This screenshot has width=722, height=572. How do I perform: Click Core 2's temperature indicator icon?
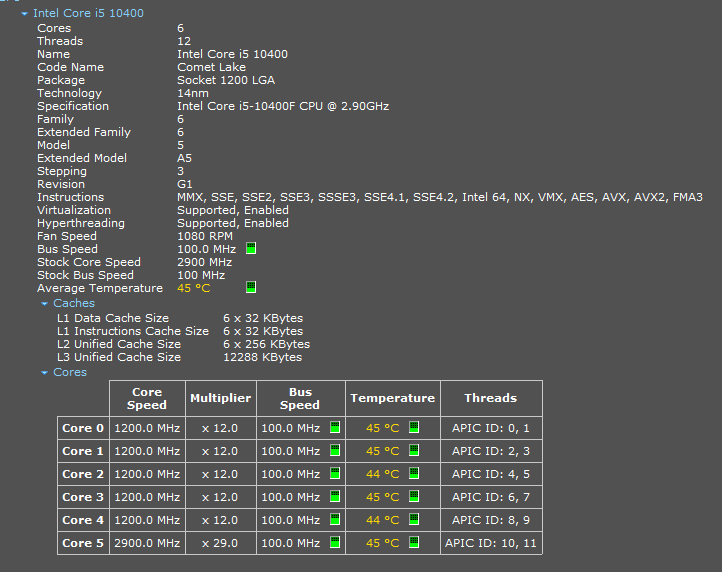pos(414,474)
